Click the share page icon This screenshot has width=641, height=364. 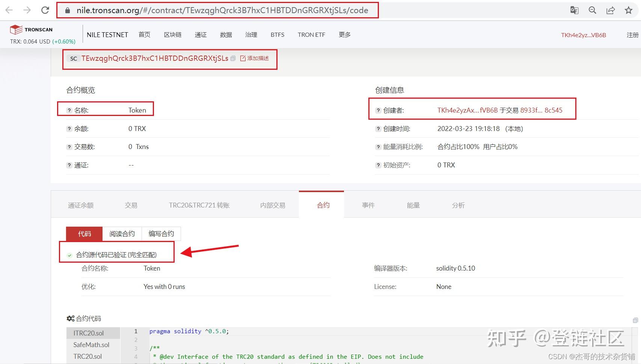coord(611,10)
